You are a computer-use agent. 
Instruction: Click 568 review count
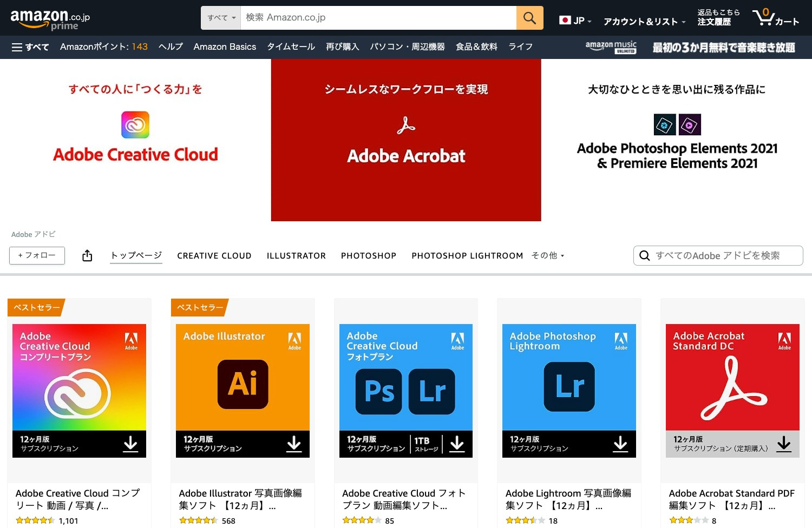click(228, 521)
